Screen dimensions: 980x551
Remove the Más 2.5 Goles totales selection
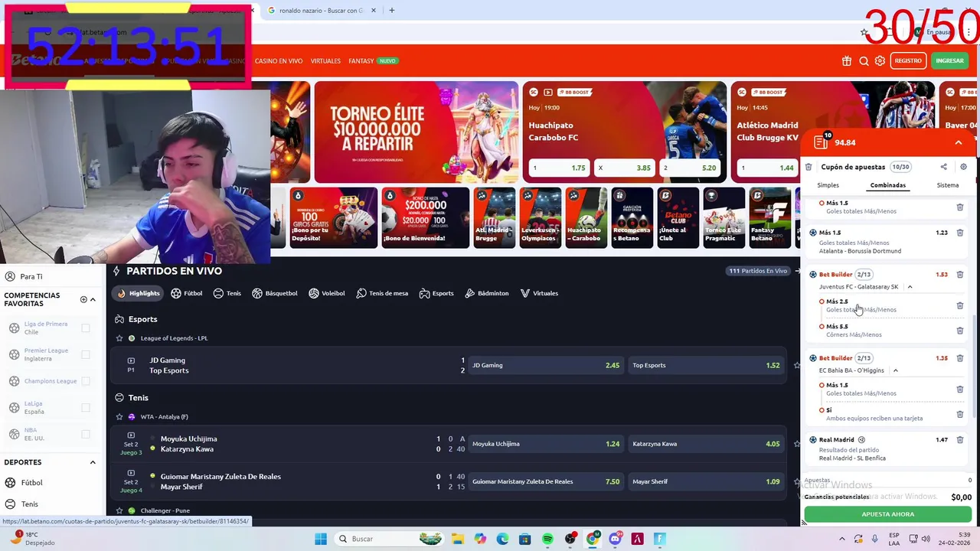[x=960, y=305]
